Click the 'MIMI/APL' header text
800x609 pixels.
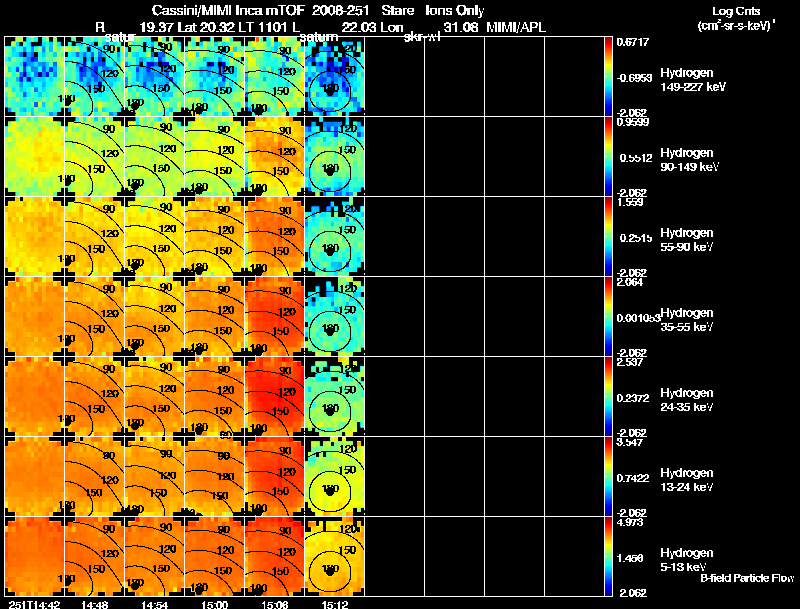coord(516,28)
